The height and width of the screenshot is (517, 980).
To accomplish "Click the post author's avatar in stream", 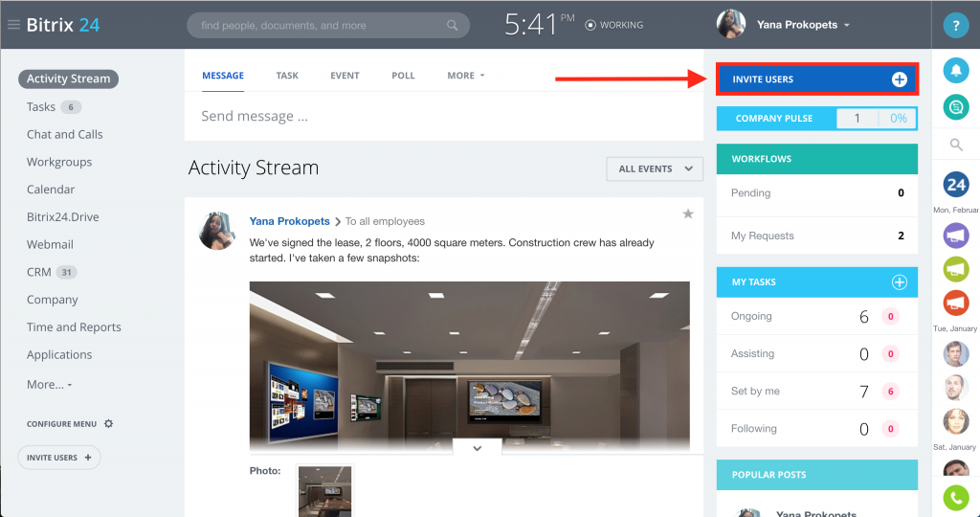I will [217, 230].
